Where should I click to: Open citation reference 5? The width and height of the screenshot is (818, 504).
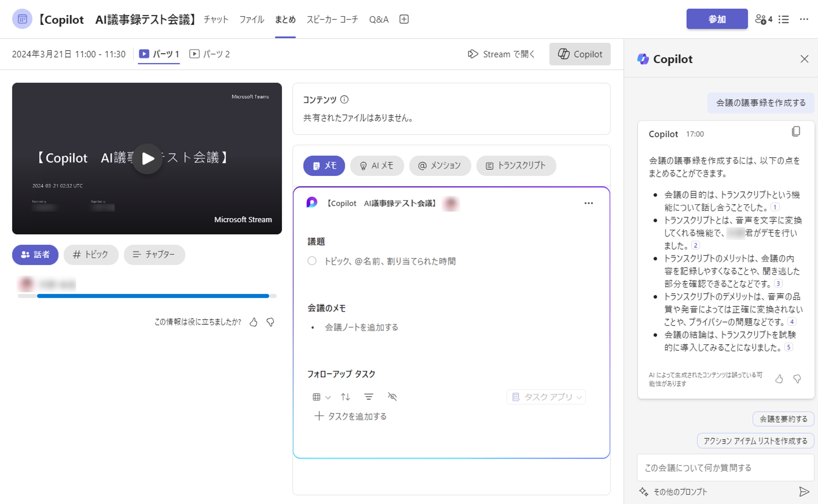coord(788,347)
